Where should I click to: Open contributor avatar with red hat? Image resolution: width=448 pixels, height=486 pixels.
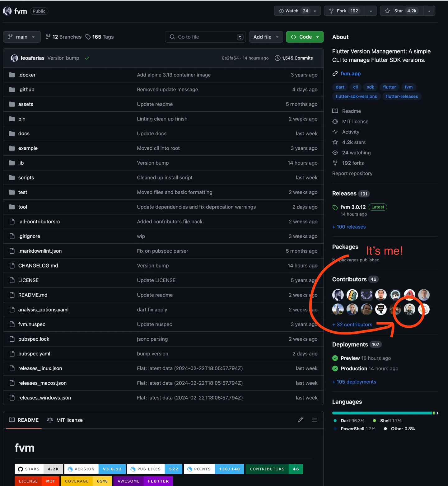[409, 295]
